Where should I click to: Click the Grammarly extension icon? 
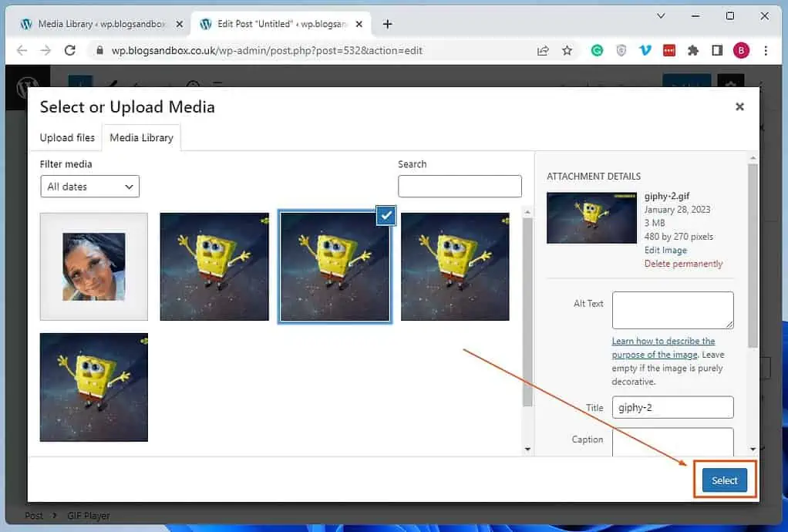(597, 49)
